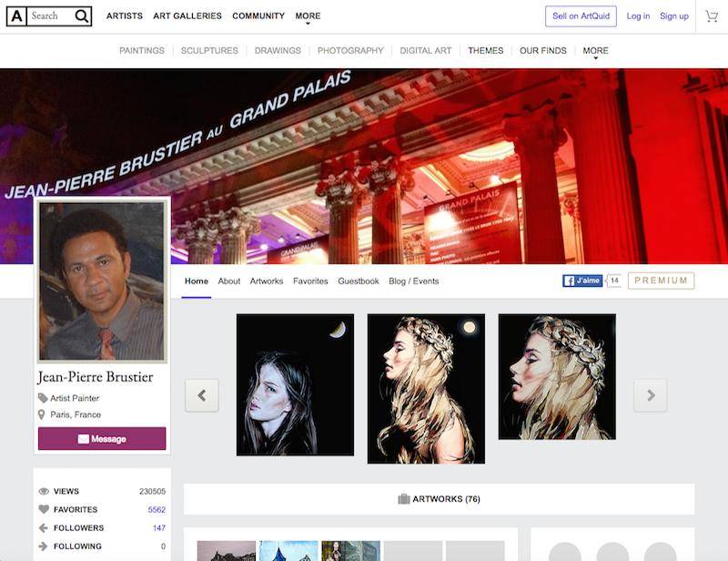Click the search magnifier icon
Image resolution: width=728 pixels, height=561 pixels.
(x=82, y=16)
